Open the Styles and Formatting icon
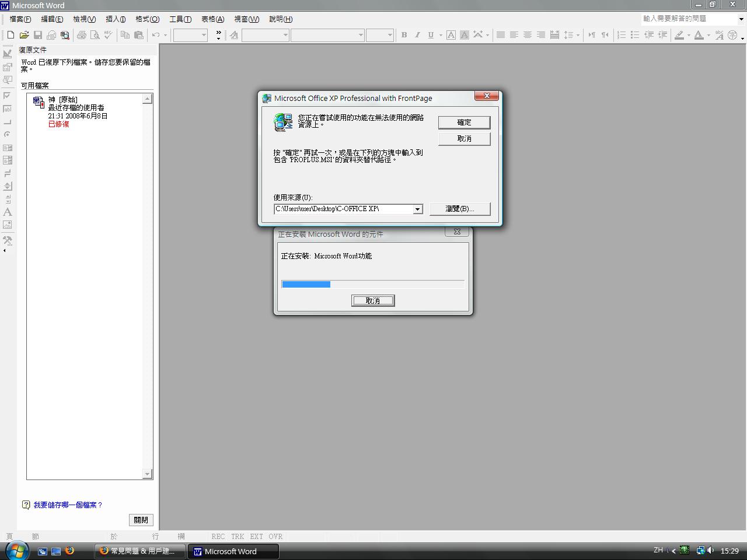Screen dimensions: 747x560 point(234,35)
